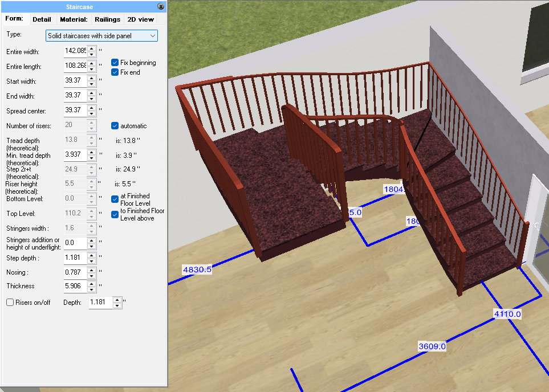Expand the staircase Type dropdown
The width and height of the screenshot is (549, 392).
pyautogui.click(x=102, y=36)
